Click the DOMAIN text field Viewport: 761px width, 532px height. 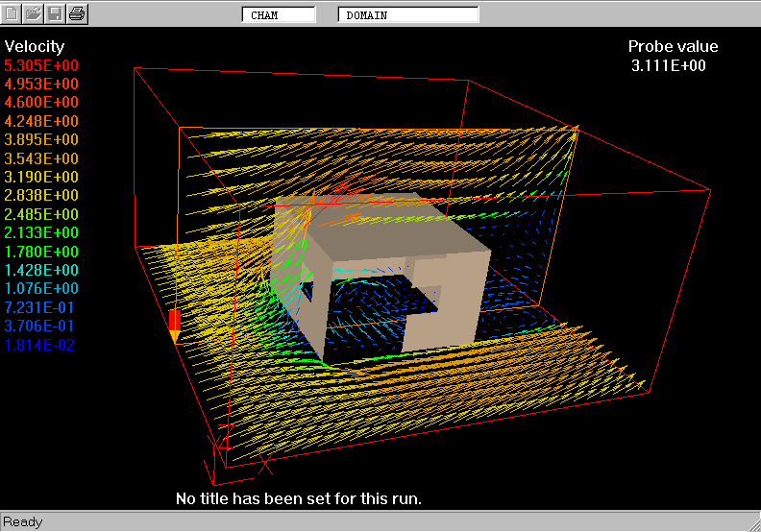coord(408,14)
